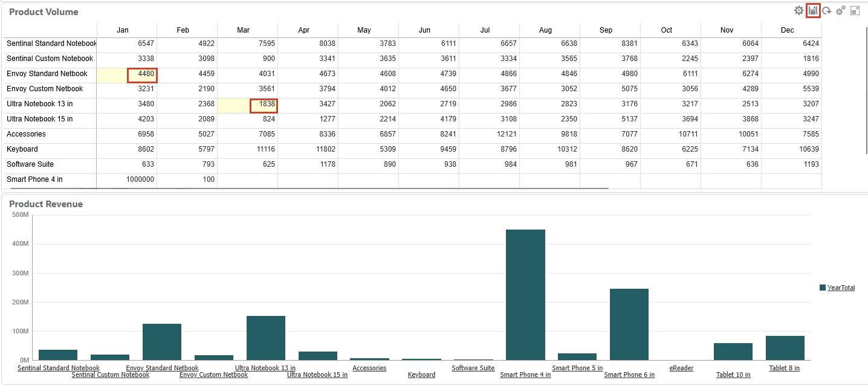Screen dimensions: 868x386
Task: Select the Sentinal Standard Notebook row label
Action: click(51, 43)
